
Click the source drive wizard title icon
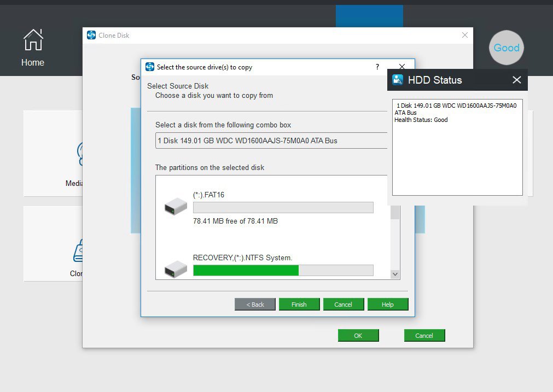pyautogui.click(x=150, y=67)
